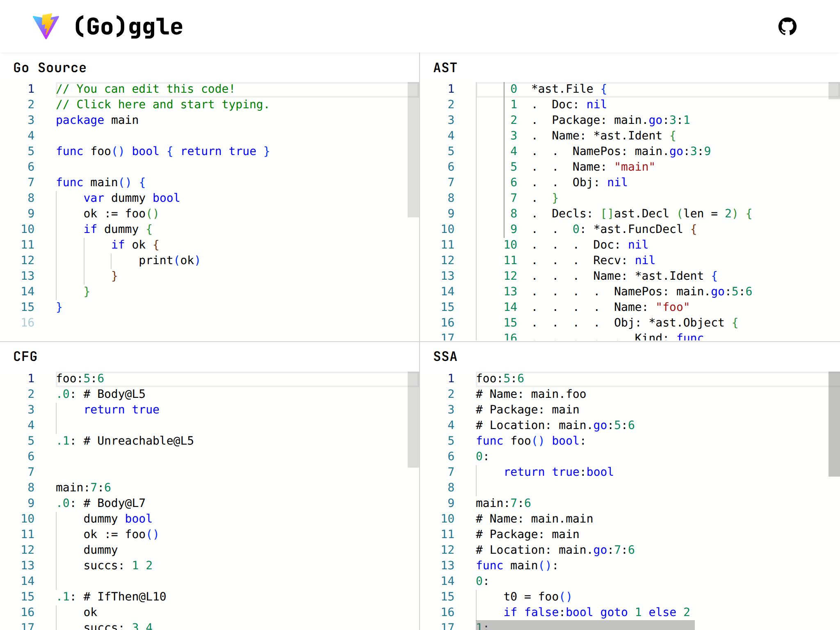Click 'func main():' line in SSA panel
840x630 pixels.
click(x=516, y=566)
